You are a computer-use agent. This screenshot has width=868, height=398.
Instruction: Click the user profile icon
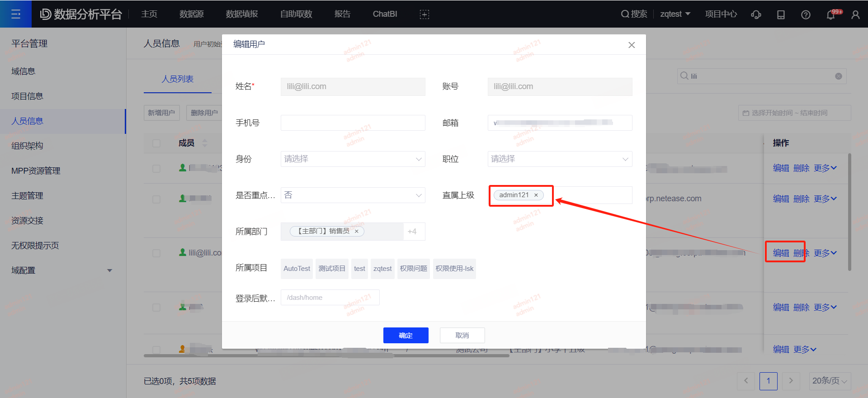855,14
